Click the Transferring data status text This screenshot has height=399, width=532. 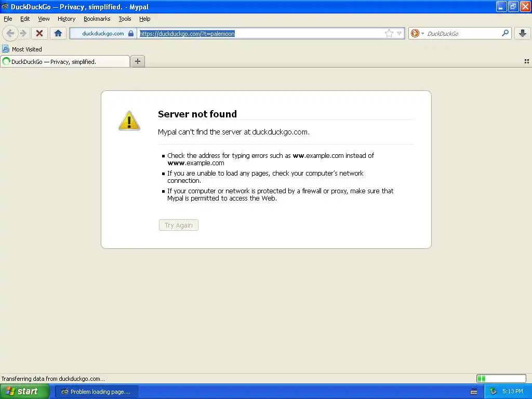tap(53, 379)
